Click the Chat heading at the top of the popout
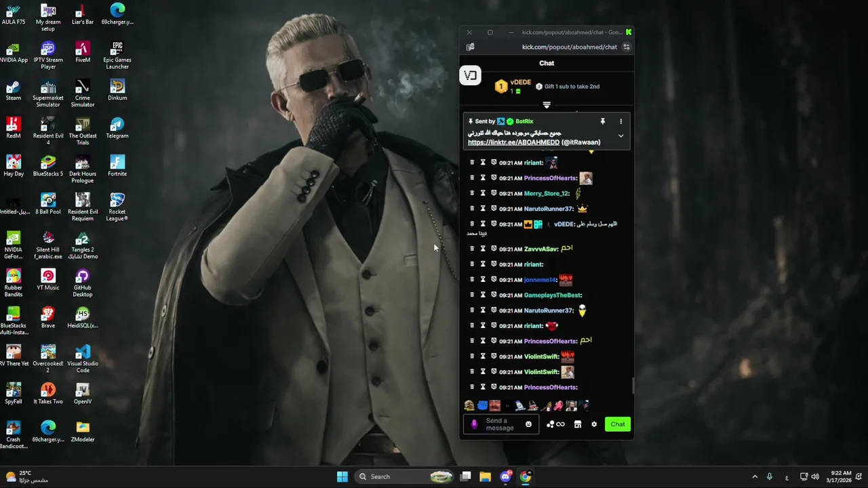 547,63
